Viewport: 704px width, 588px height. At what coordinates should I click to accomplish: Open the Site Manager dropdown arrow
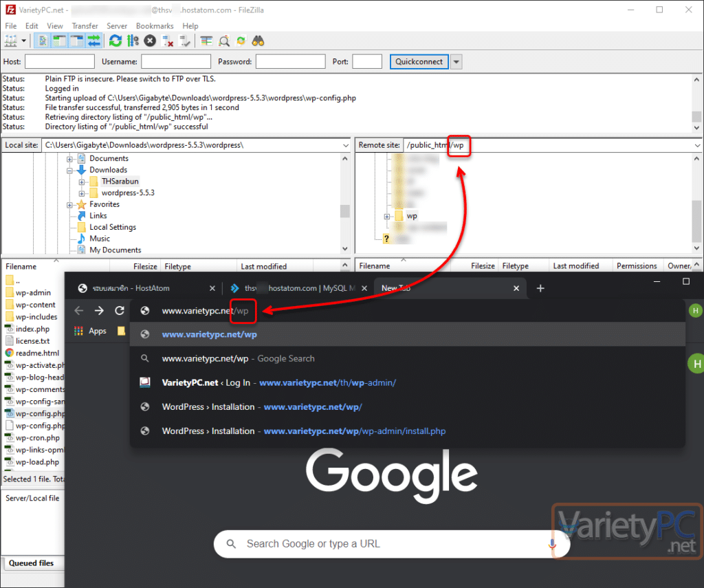(x=24, y=41)
